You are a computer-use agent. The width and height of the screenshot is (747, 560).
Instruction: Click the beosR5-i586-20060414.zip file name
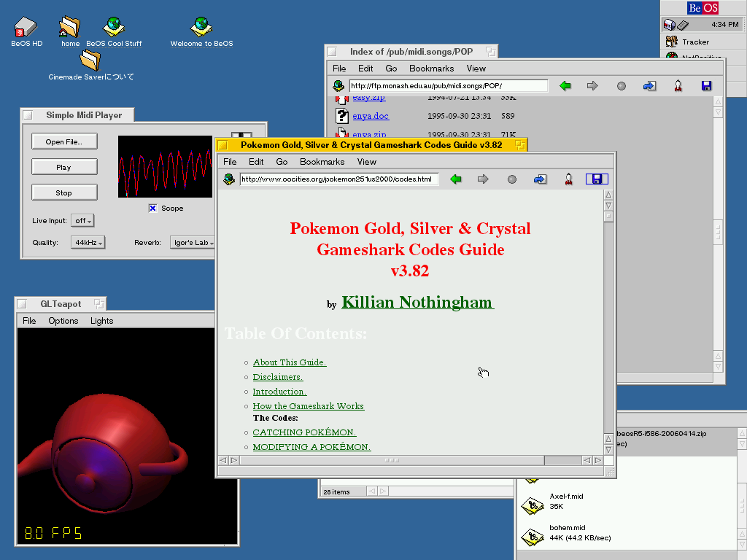(662, 434)
